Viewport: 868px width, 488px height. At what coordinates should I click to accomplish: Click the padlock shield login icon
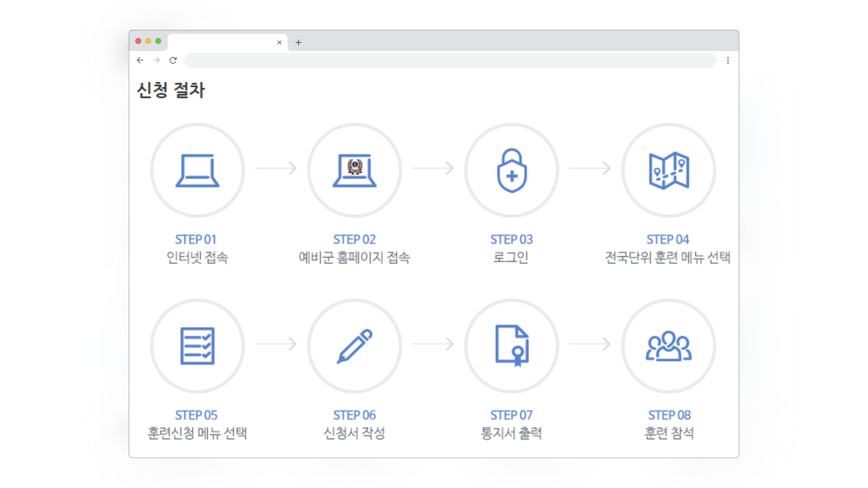(x=511, y=171)
